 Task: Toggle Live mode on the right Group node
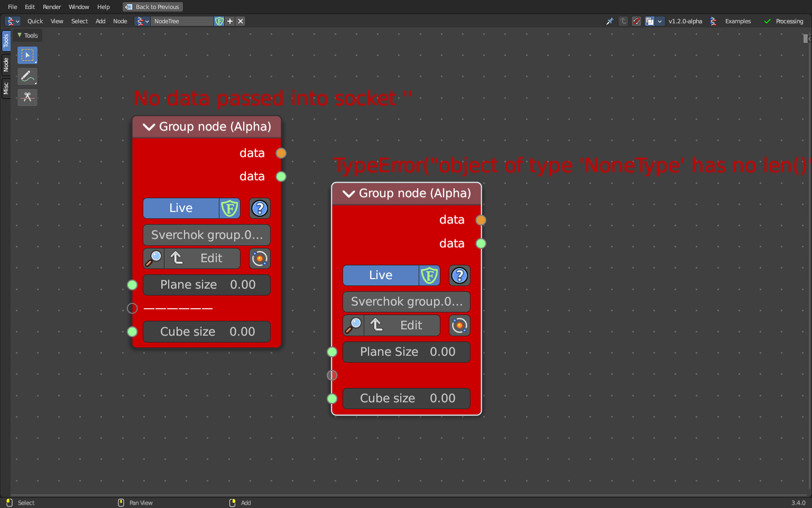click(x=381, y=275)
